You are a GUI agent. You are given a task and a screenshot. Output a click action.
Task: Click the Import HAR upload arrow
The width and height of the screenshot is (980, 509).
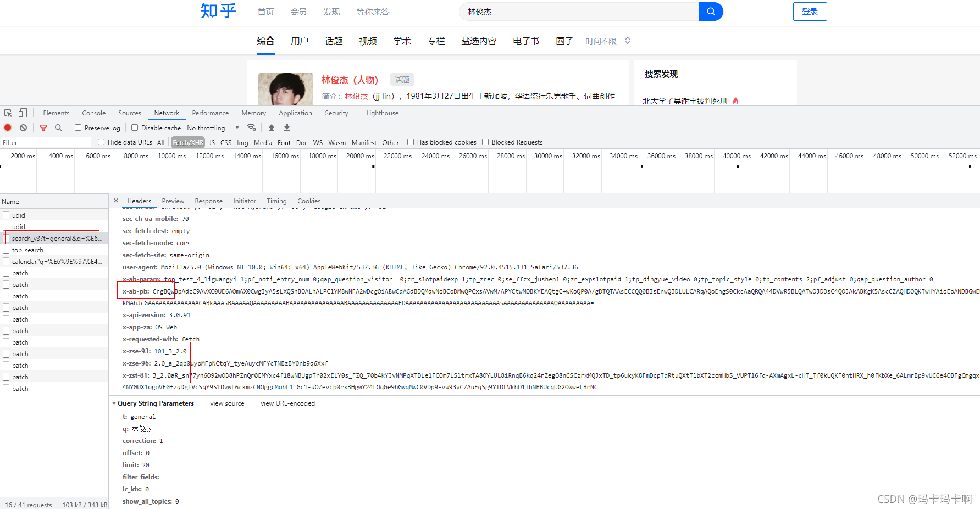pyautogui.click(x=272, y=128)
